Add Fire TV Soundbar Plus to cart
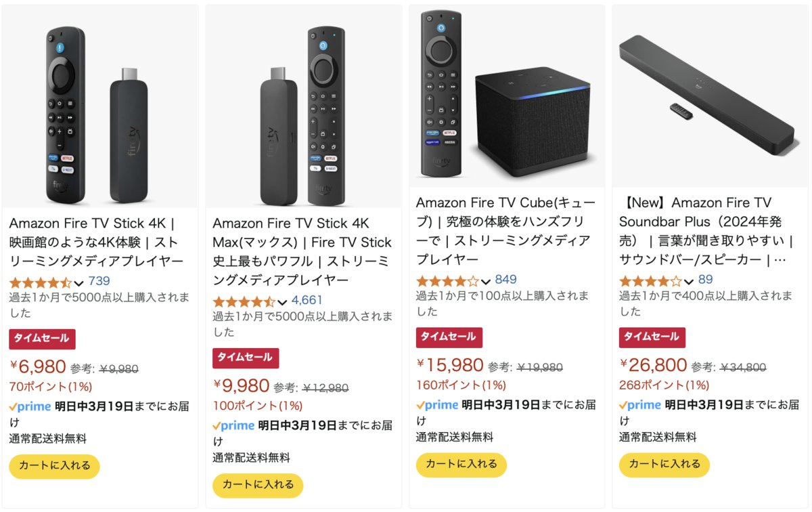The height and width of the screenshot is (512, 812). click(664, 465)
